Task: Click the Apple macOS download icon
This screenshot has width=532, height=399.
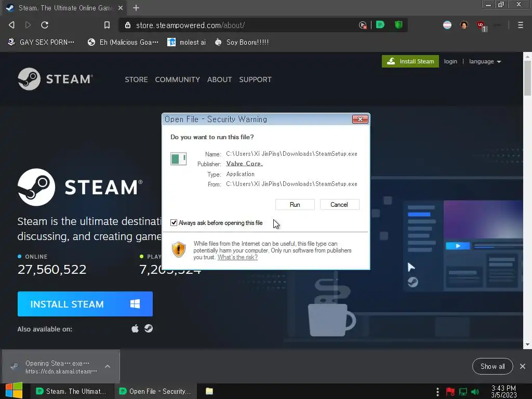Action: coord(135,328)
